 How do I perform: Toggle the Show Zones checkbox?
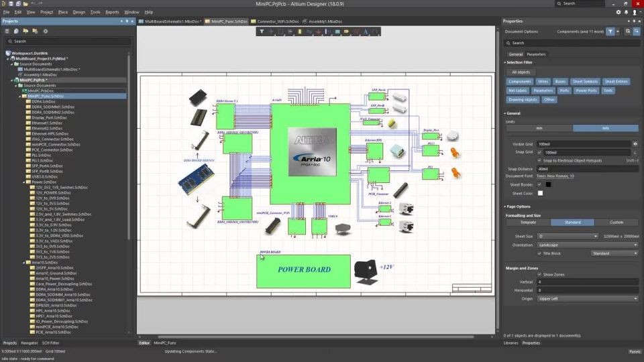coord(539,274)
